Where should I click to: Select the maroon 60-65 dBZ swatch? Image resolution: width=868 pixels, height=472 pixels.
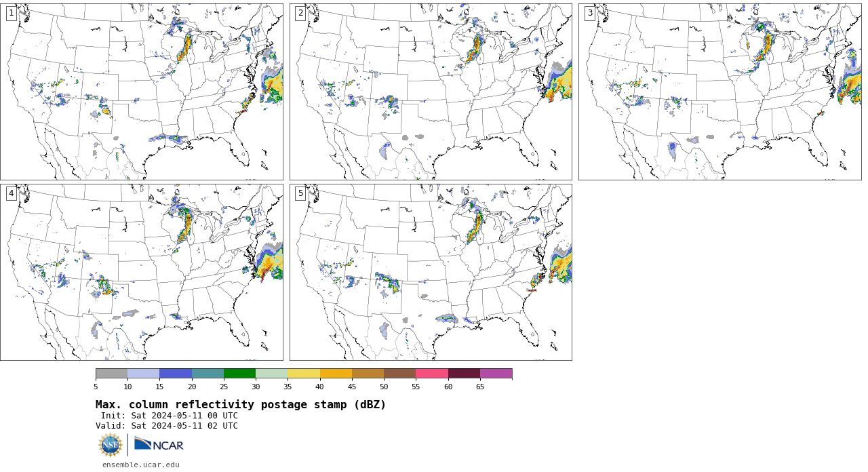464,374
